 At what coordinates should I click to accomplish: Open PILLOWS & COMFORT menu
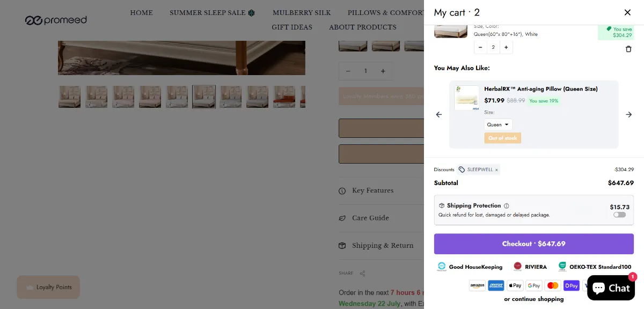point(386,13)
